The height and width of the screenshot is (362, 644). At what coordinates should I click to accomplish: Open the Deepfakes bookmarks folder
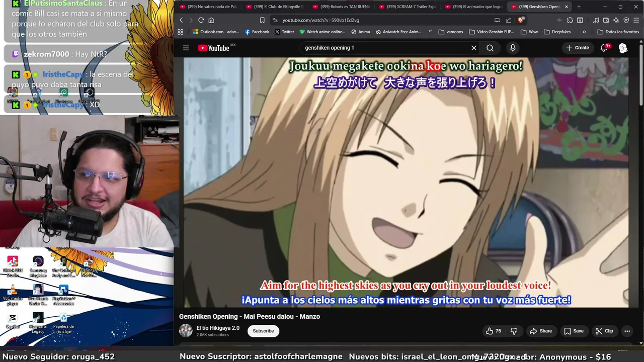(x=557, y=32)
